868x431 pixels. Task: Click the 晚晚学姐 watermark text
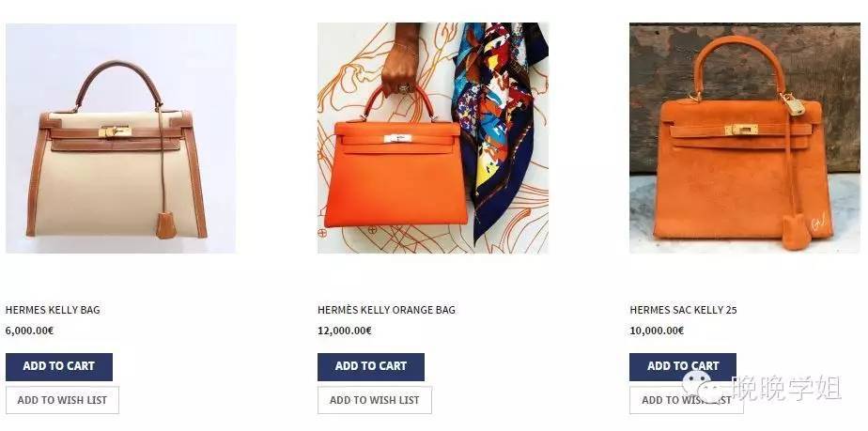786,388
